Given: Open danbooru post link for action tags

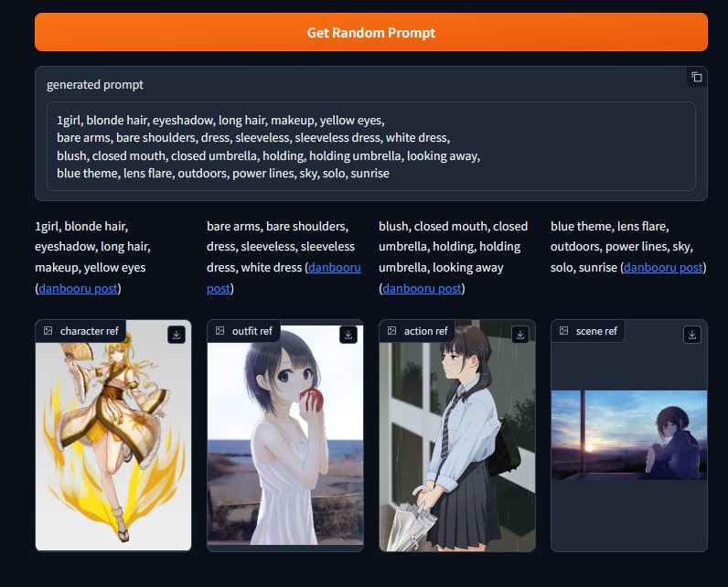Looking at the screenshot, I should coord(422,288).
